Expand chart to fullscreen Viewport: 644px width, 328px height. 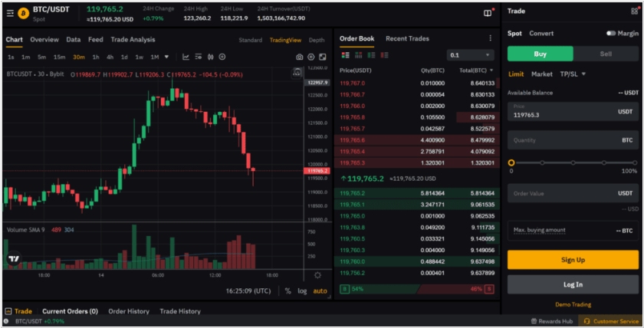point(322,57)
